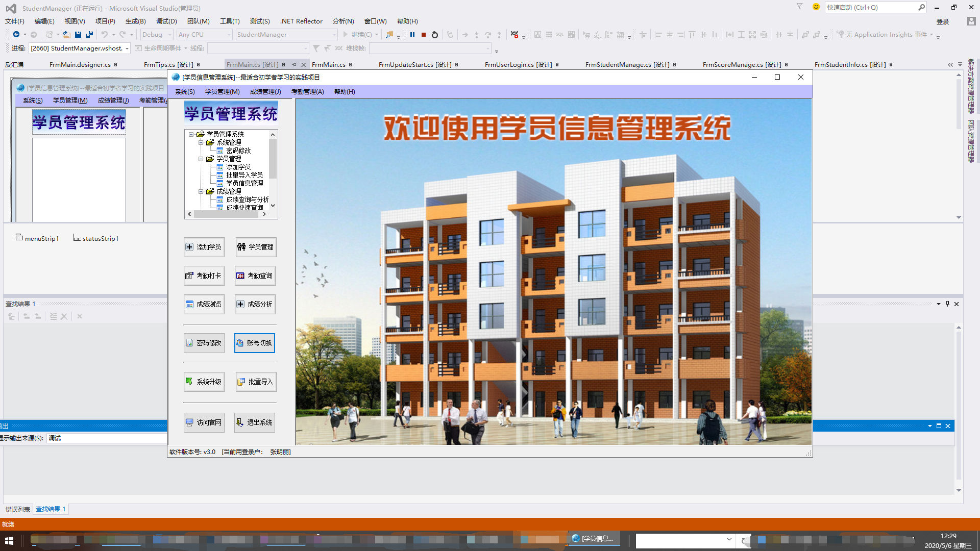This screenshot has height=551, width=980.
Task: Switch to the FrmScoreManage.cs design tab
Action: 742,65
